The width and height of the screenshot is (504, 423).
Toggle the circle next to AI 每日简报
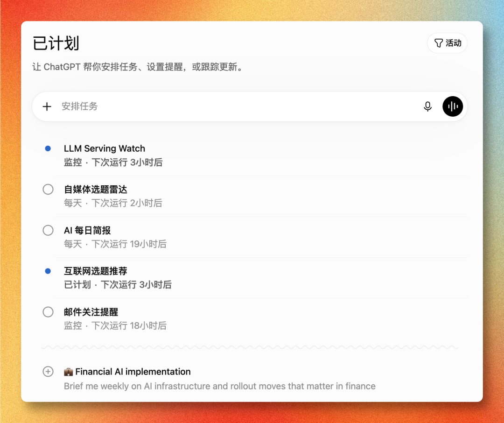point(48,230)
